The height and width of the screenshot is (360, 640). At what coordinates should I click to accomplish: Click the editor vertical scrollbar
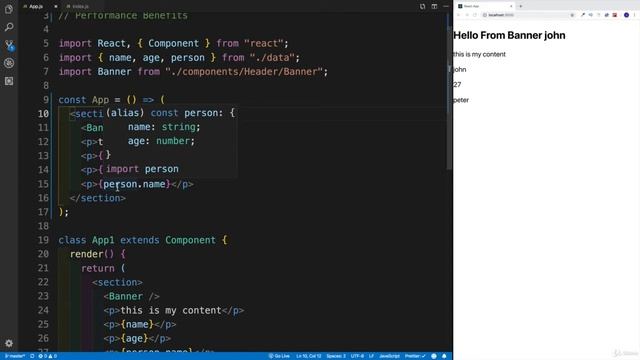pyautogui.click(x=449, y=92)
